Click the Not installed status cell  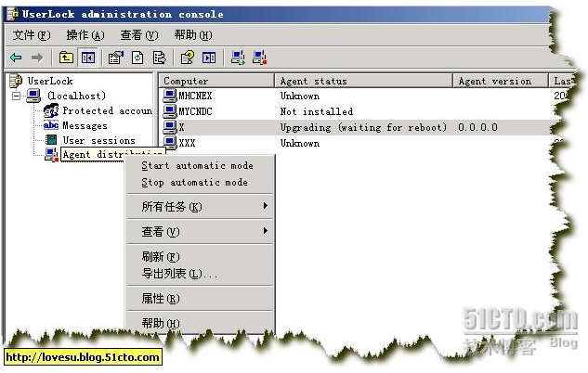pos(317,111)
